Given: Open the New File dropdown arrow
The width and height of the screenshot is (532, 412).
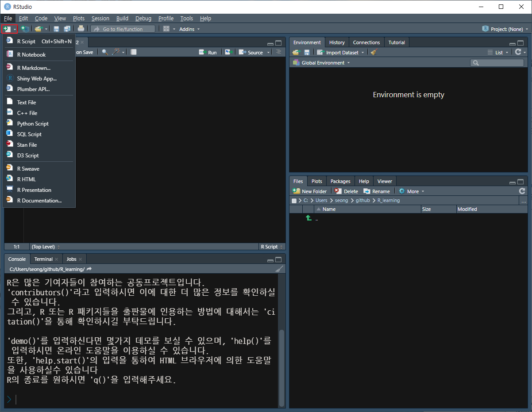Looking at the screenshot, I should (15, 29).
